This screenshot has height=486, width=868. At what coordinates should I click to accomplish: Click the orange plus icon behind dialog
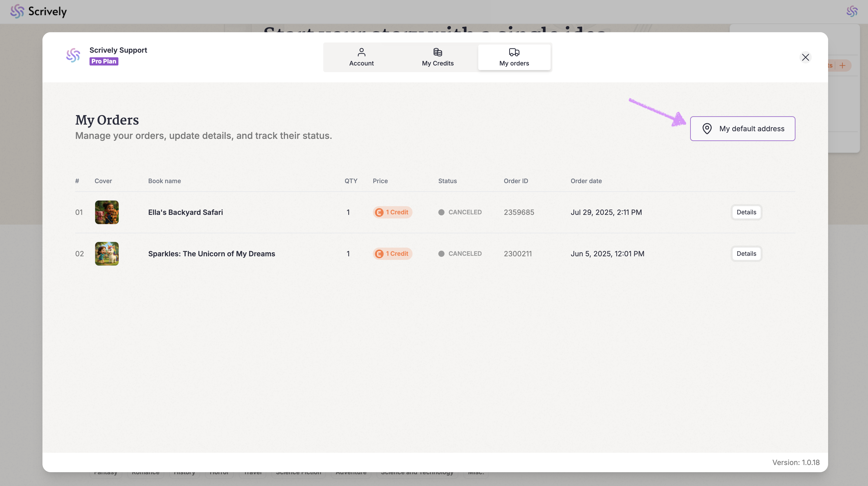842,65
